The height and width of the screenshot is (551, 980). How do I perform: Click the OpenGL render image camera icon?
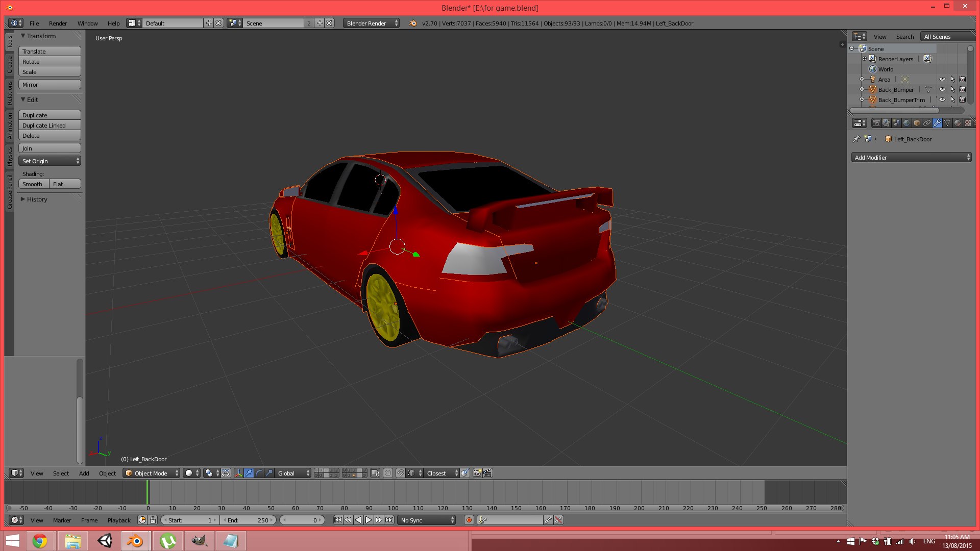(x=477, y=473)
